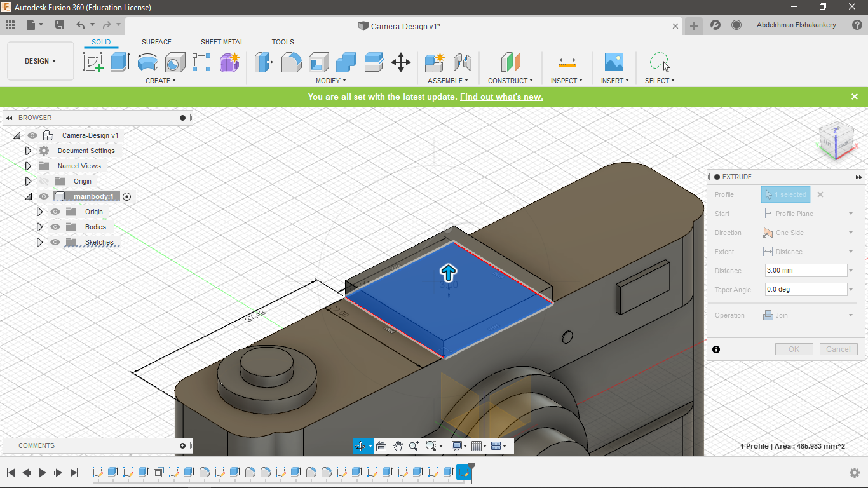Click the Look At tool
The width and height of the screenshot is (868, 488).
[381, 446]
